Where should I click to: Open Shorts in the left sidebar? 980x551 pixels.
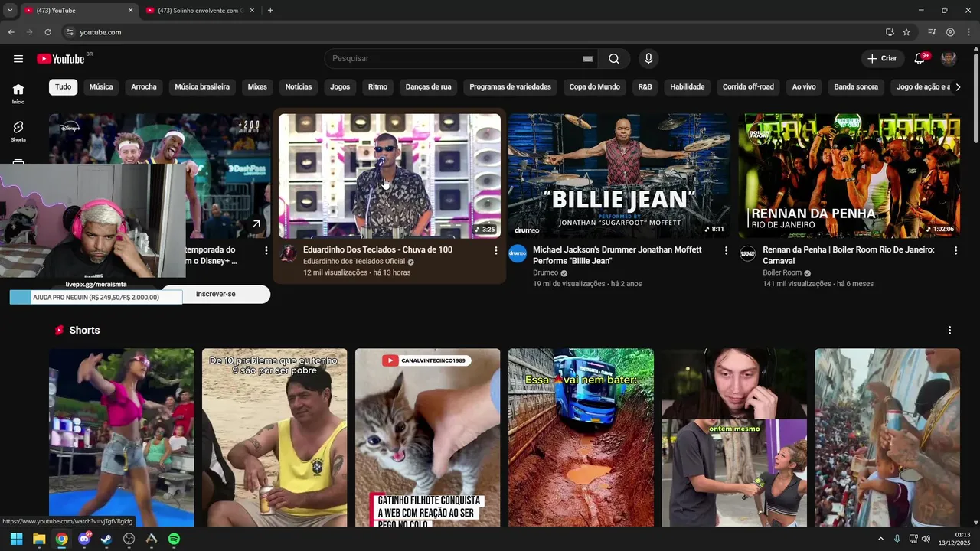coord(18,131)
